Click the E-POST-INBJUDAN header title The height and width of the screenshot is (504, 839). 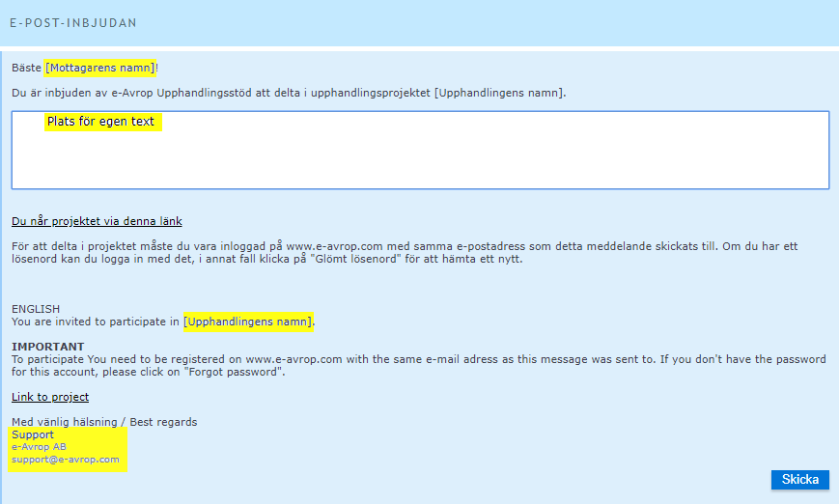tap(73, 23)
